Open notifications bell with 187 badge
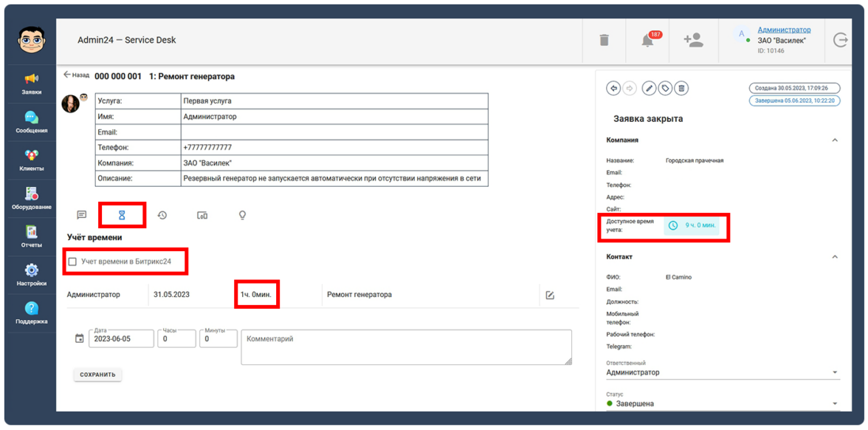The image size is (868, 430). pyautogui.click(x=648, y=40)
